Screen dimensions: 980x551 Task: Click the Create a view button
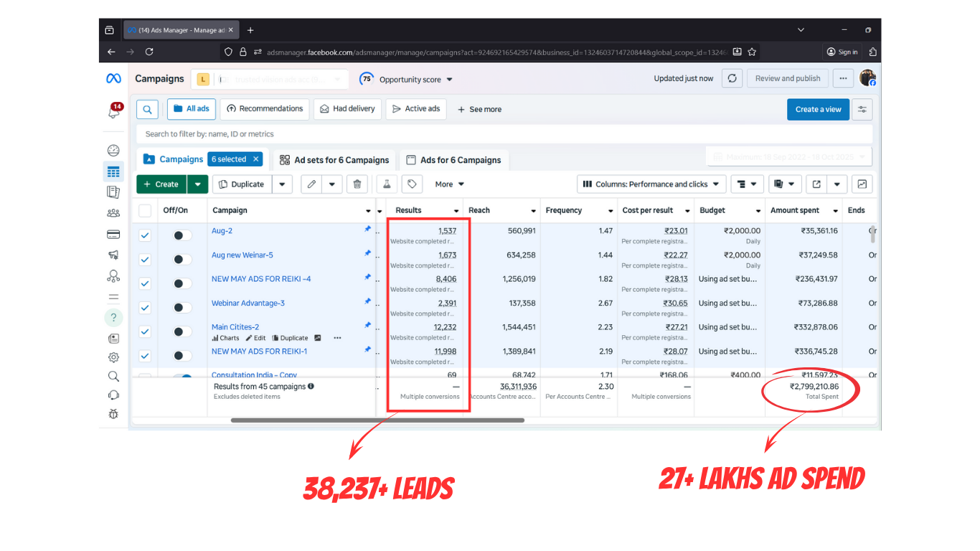[818, 109]
